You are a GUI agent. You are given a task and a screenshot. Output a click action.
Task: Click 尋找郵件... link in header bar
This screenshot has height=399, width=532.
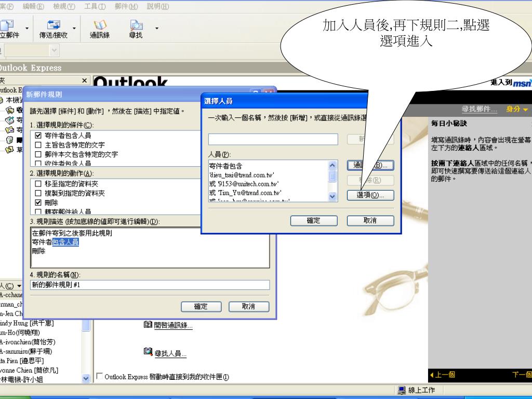coord(479,109)
